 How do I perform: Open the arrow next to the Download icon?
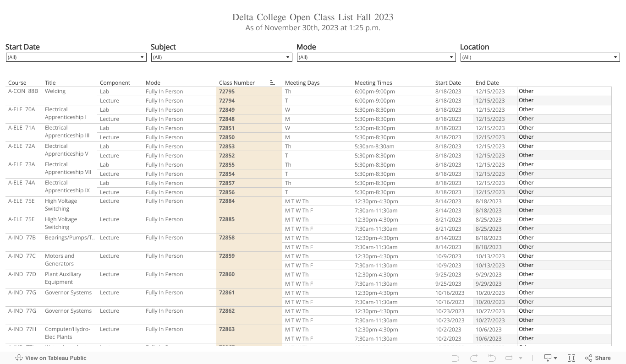click(x=555, y=358)
